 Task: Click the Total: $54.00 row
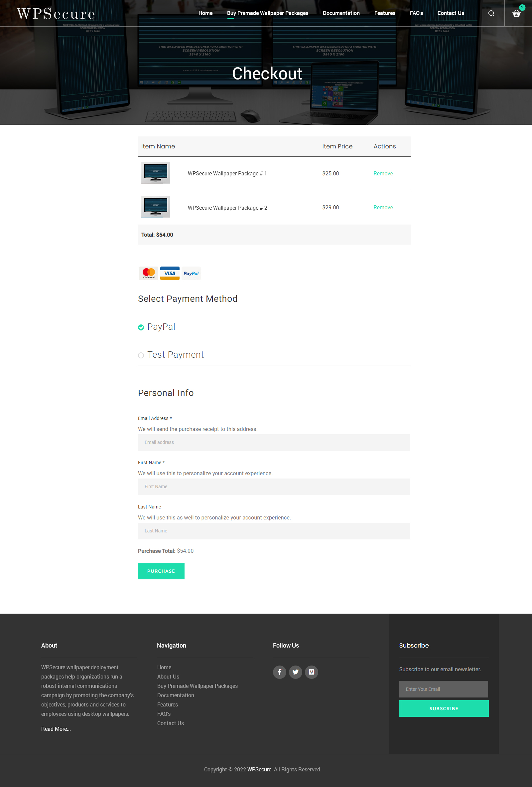(x=274, y=235)
